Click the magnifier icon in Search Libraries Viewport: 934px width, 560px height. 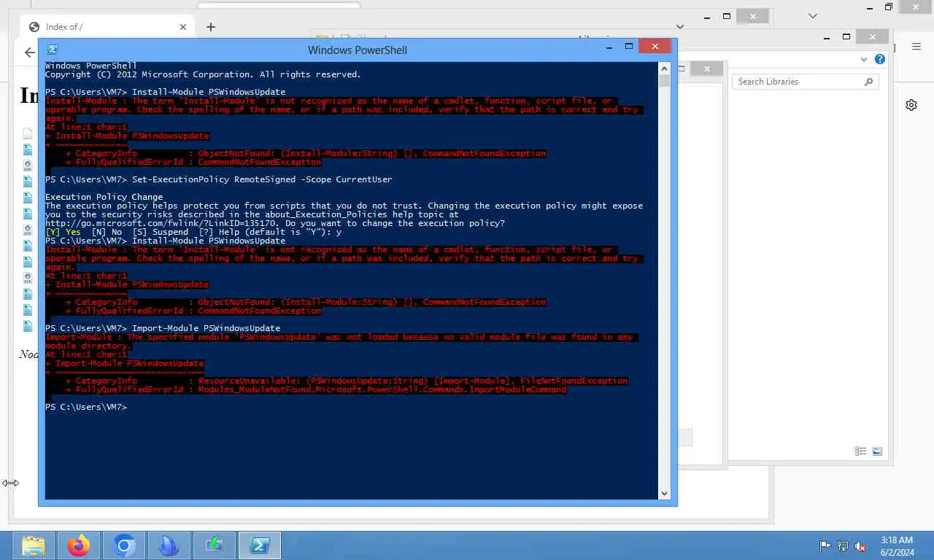[x=868, y=82]
